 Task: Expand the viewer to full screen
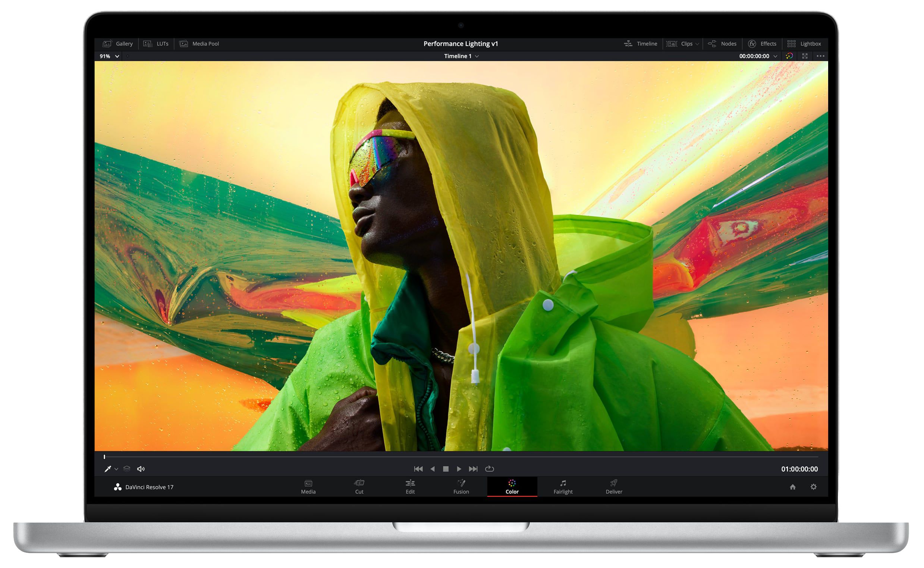click(x=805, y=56)
